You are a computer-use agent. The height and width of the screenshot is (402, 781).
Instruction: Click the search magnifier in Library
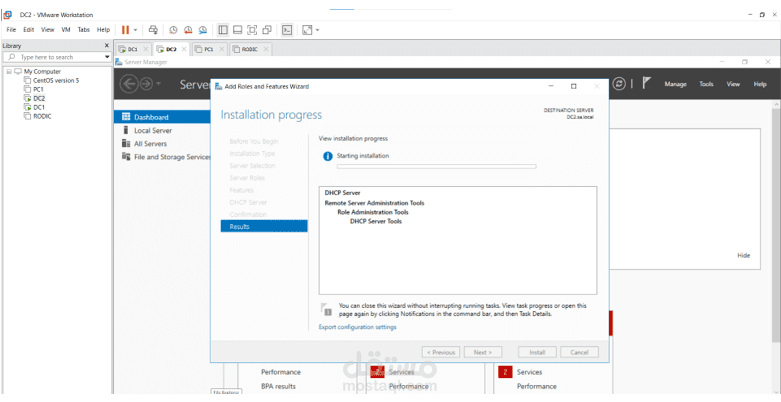[11, 57]
